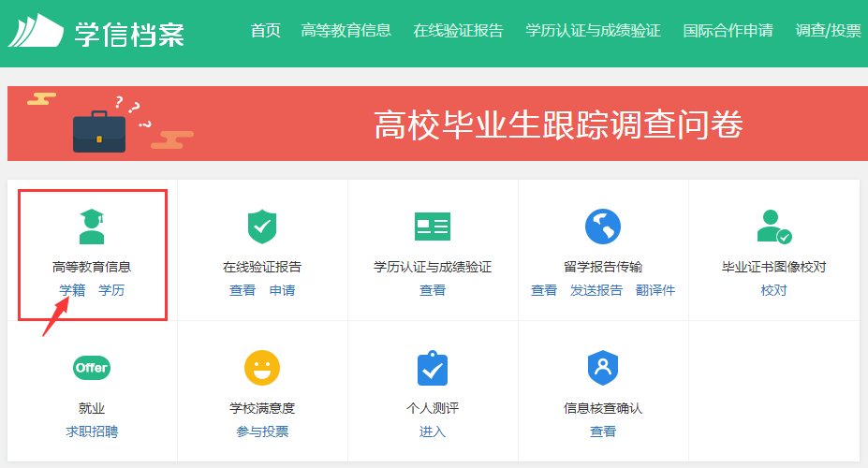The width and height of the screenshot is (868, 468).
Task: Click the green shield checkmark icon
Action: 262,227
